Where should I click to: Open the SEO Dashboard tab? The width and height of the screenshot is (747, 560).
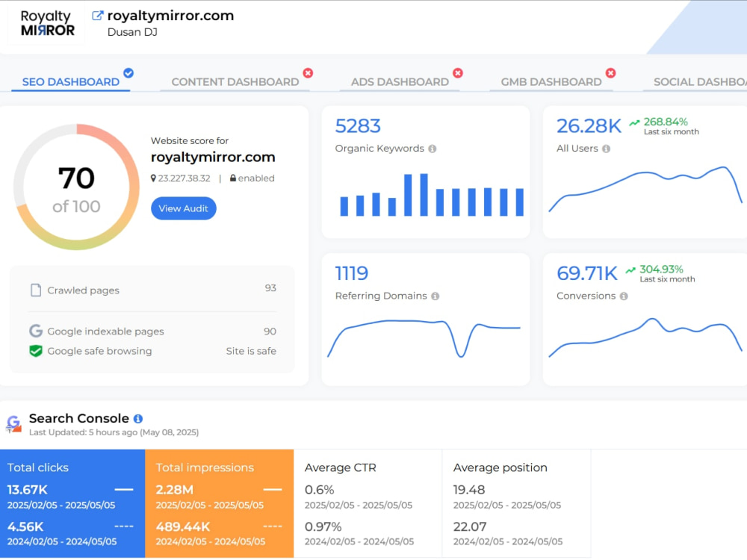pyautogui.click(x=70, y=82)
